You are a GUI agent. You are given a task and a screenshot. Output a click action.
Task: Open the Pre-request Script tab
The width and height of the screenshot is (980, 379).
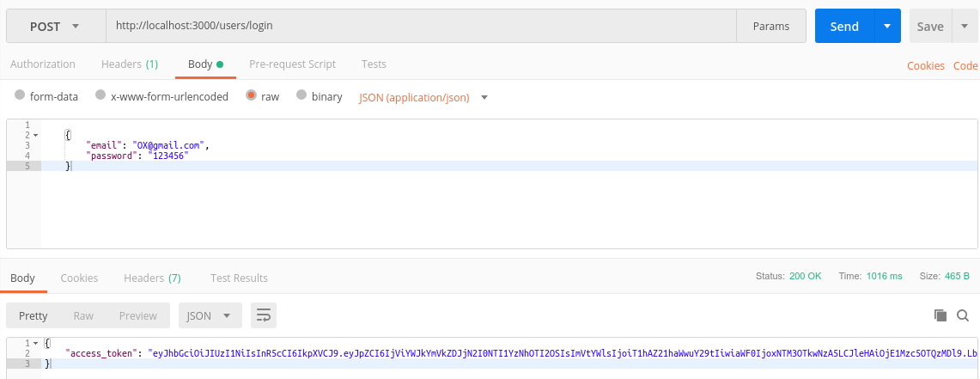pyautogui.click(x=292, y=64)
